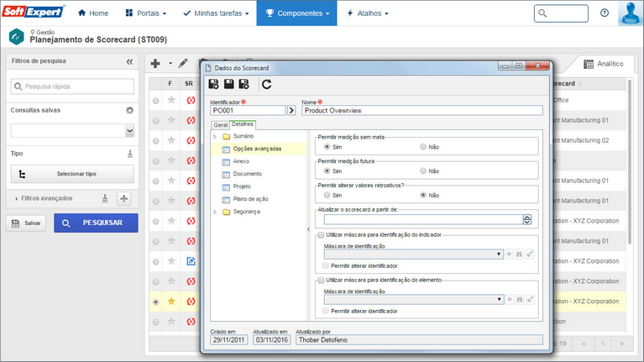The height and width of the screenshot is (362, 644).
Task: Open saved queries gear settings
Action: point(130,110)
